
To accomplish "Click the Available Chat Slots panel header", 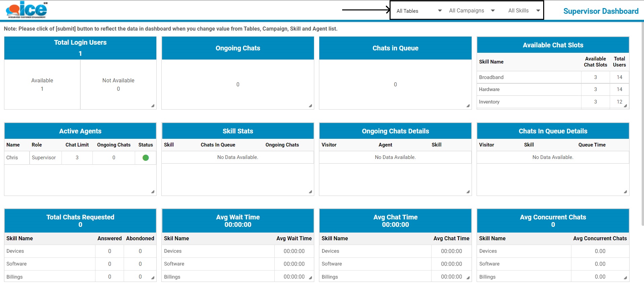I will pos(553,45).
